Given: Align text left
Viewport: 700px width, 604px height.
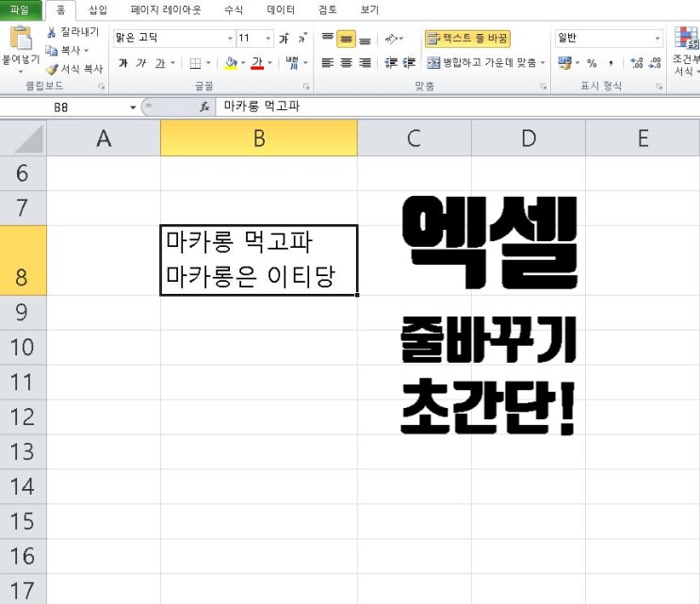Looking at the screenshot, I should [x=328, y=63].
